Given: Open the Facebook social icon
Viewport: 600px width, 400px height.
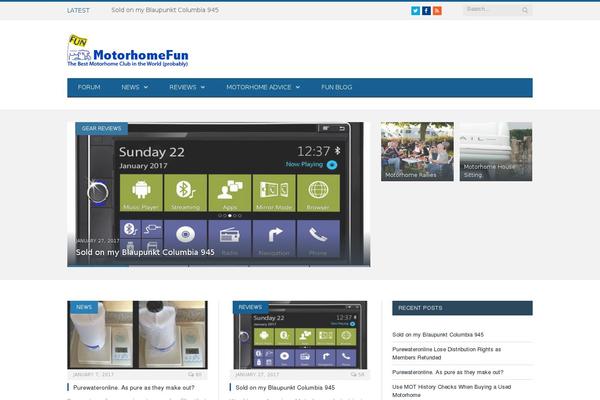Looking at the screenshot, I should [426, 11].
